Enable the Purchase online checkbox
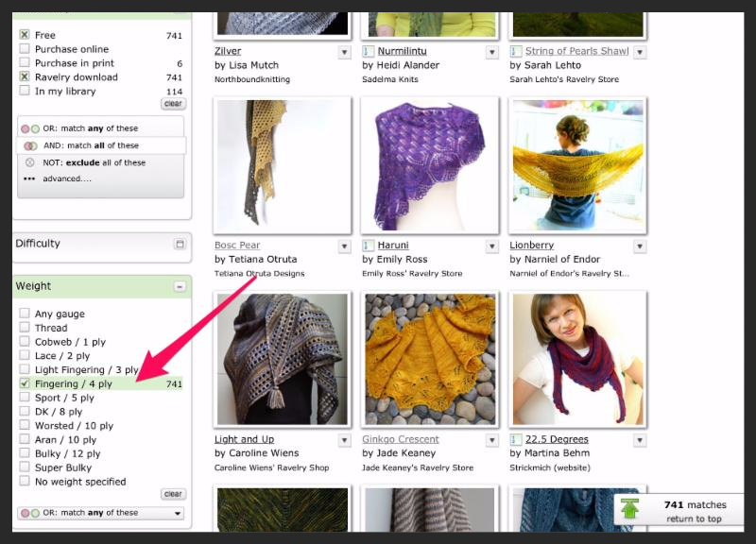756x544 pixels. [25, 49]
